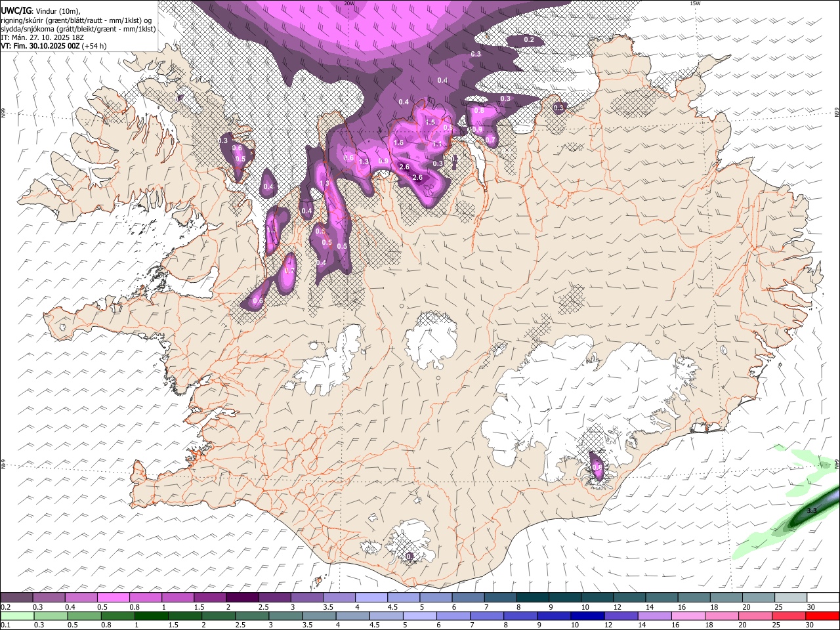Click lower legend pale green swatch at 0.1

[18, 616]
